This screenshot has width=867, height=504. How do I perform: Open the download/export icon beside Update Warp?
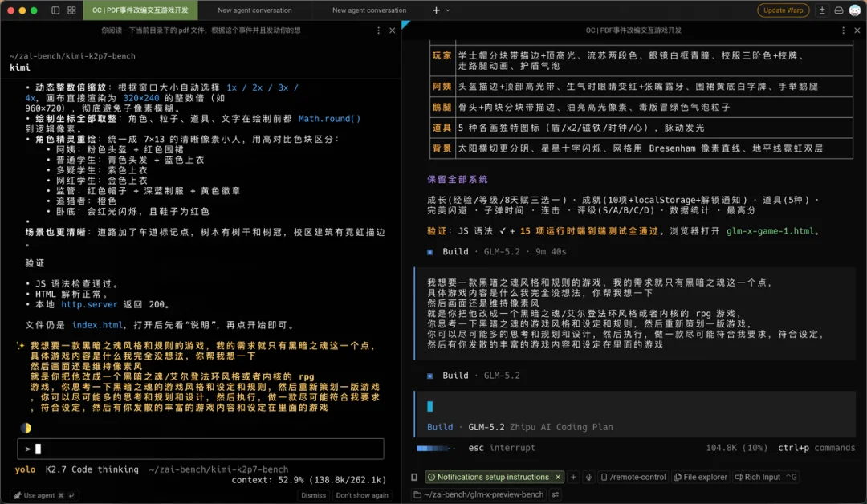822,10
